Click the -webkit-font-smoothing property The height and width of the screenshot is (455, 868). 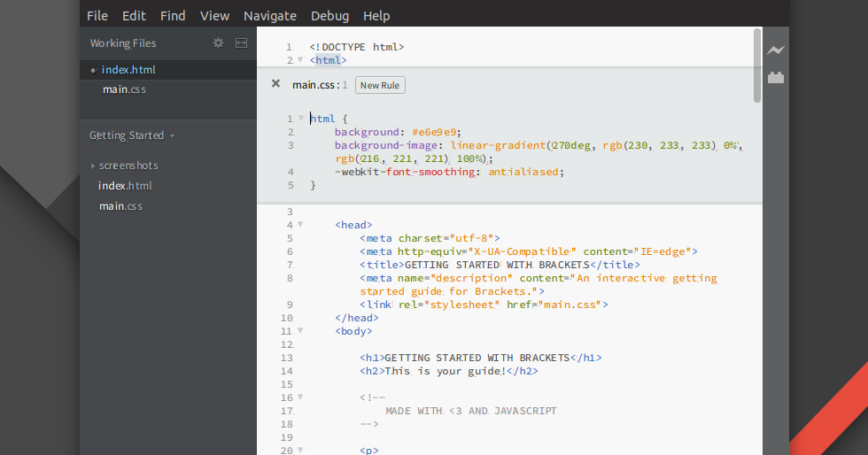(405, 172)
